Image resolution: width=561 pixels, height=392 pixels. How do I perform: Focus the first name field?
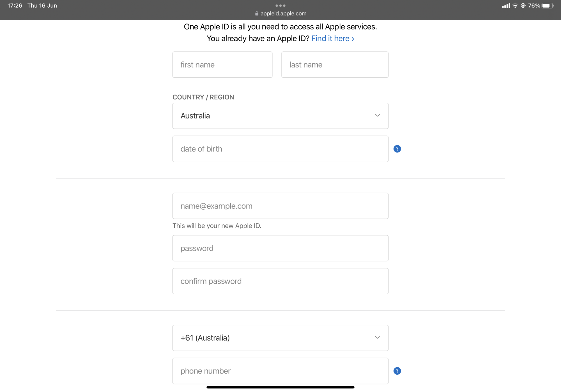click(x=222, y=65)
